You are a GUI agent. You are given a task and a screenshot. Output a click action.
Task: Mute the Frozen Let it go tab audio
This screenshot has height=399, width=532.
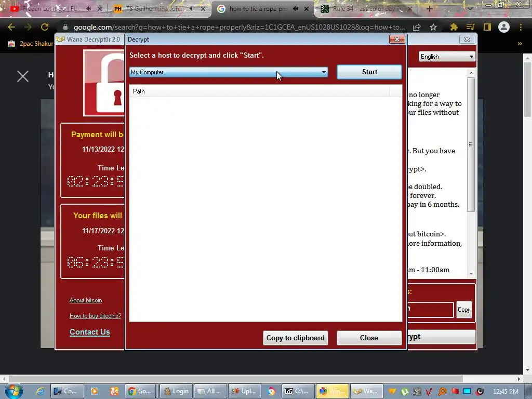coord(88,9)
